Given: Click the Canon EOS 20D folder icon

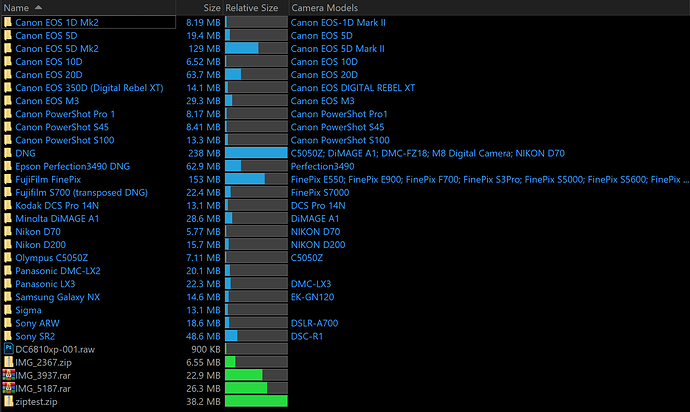Looking at the screenshot, I should 8,74.
